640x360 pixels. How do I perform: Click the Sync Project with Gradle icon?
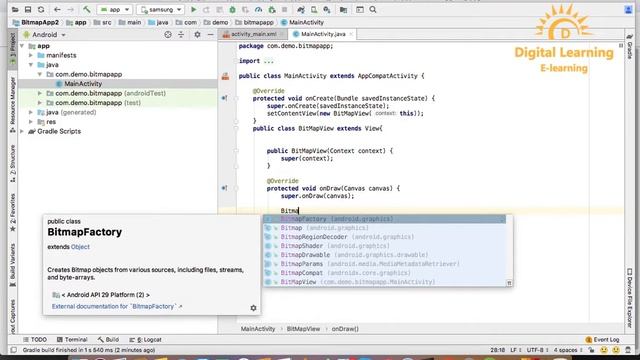tap(301, 9)
